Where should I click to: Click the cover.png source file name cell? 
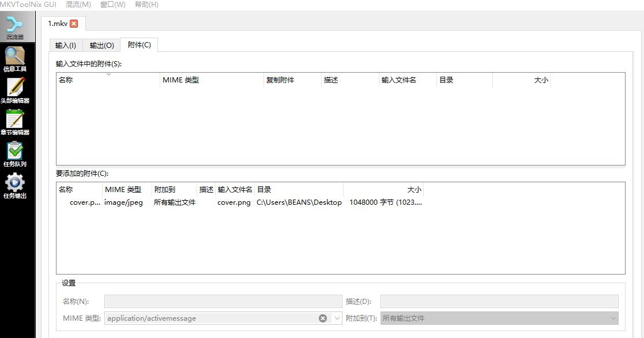(234, 202)
